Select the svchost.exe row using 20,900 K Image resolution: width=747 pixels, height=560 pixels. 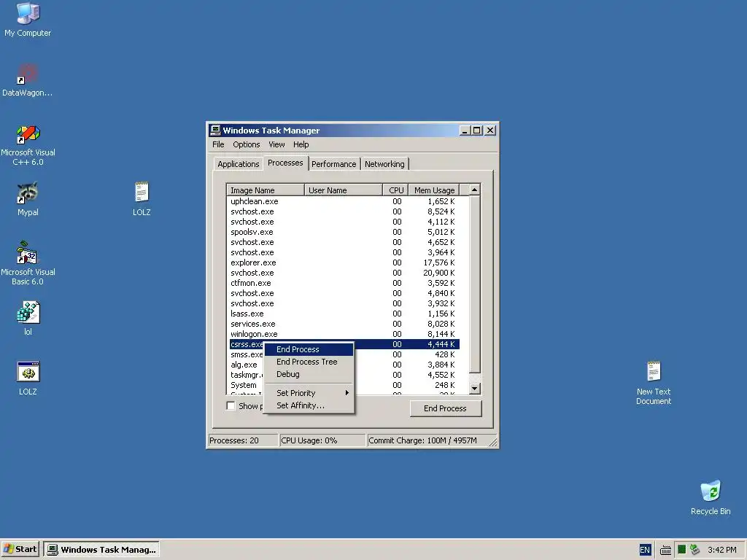pyautogui.click(x=343, y=273)
